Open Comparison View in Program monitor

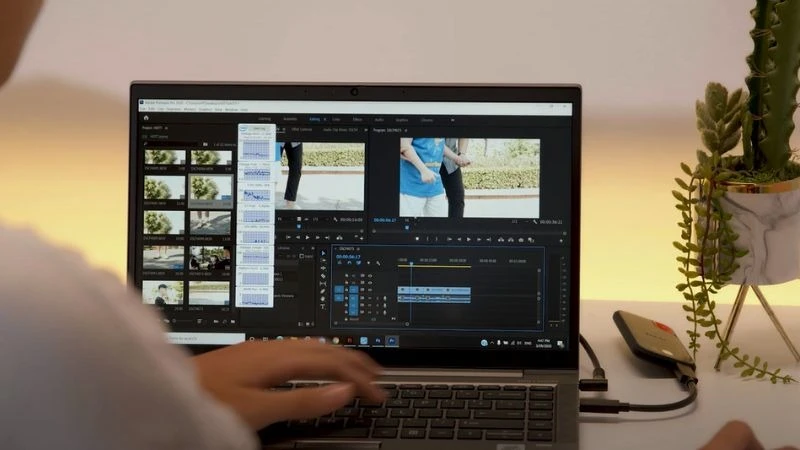[531, 239]
